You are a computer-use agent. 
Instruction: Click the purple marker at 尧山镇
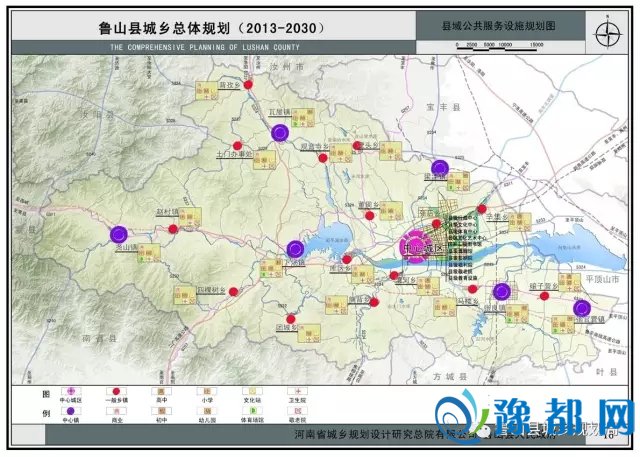coord(118,236)
